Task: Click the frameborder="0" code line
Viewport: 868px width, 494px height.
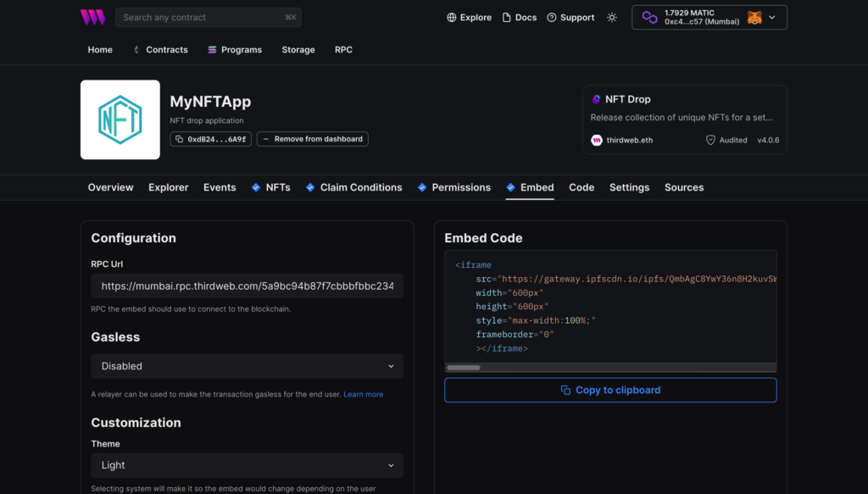Action: (x=515, y=335)
